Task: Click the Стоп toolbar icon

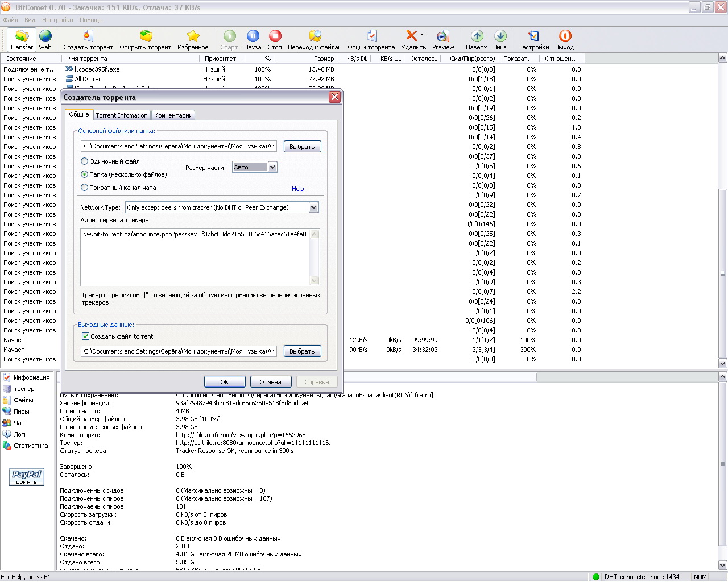Action: coord(275,40)
